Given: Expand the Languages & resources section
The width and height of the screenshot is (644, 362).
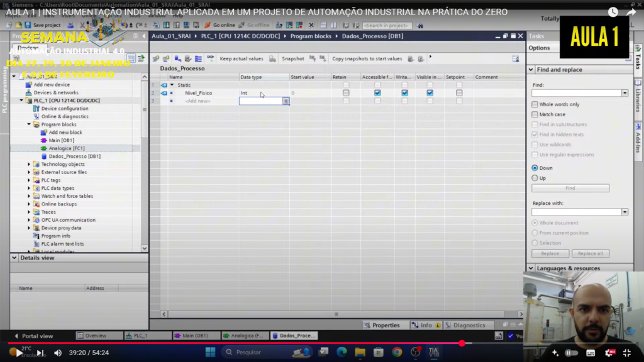Looking at the screenshot, I should 531,268.
